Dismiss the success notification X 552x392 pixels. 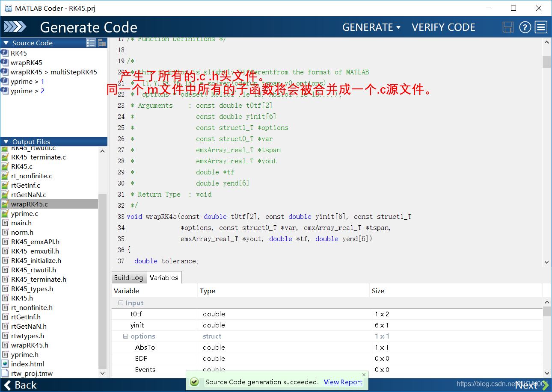(364, 374)
